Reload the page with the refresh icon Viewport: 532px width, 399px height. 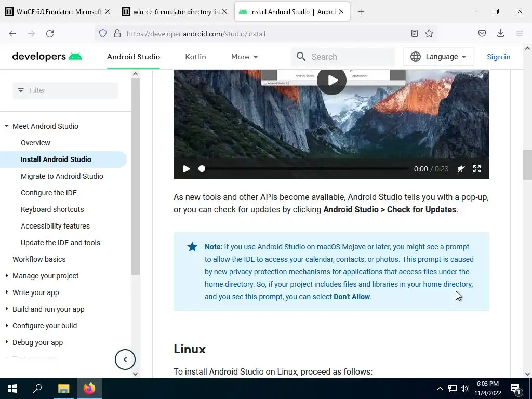[x=50, y=34]
